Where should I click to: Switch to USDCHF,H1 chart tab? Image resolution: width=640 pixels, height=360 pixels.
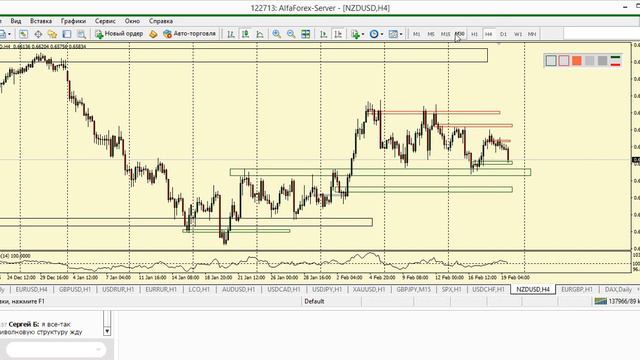tap(488, 289)
